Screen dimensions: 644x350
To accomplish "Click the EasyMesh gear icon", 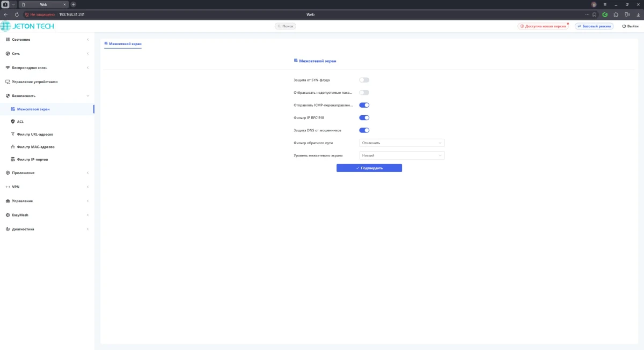I will coord(8,215).
